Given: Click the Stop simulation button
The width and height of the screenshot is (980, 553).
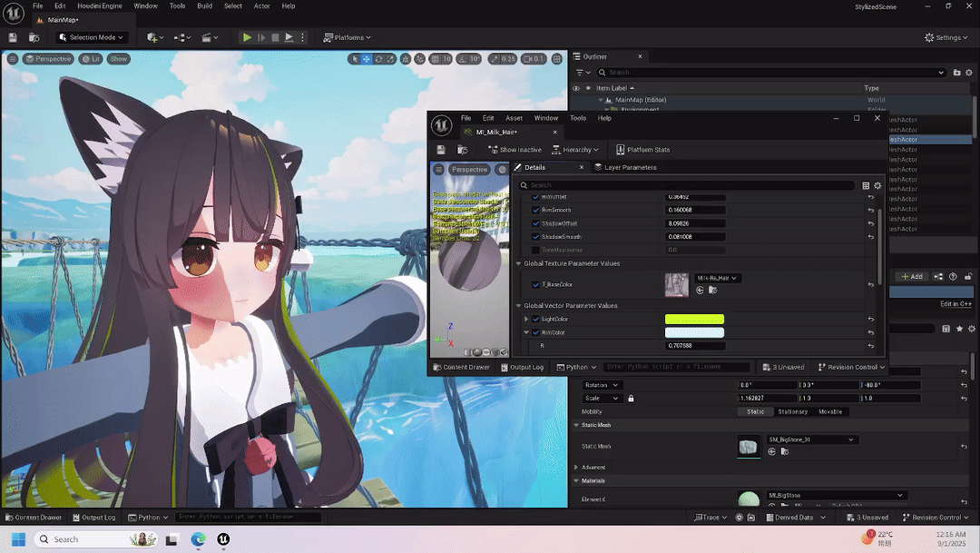Looking at the screenshot, I should point(275,37).
